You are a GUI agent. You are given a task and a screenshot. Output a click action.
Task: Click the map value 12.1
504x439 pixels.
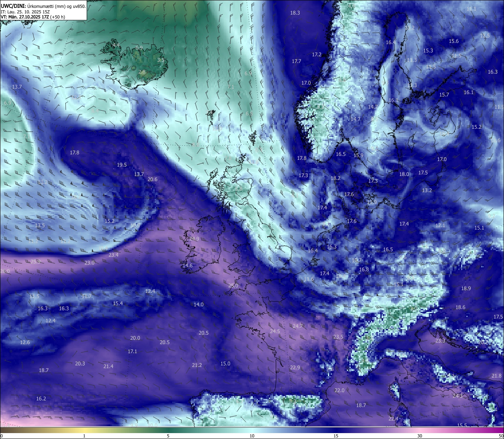440,226
